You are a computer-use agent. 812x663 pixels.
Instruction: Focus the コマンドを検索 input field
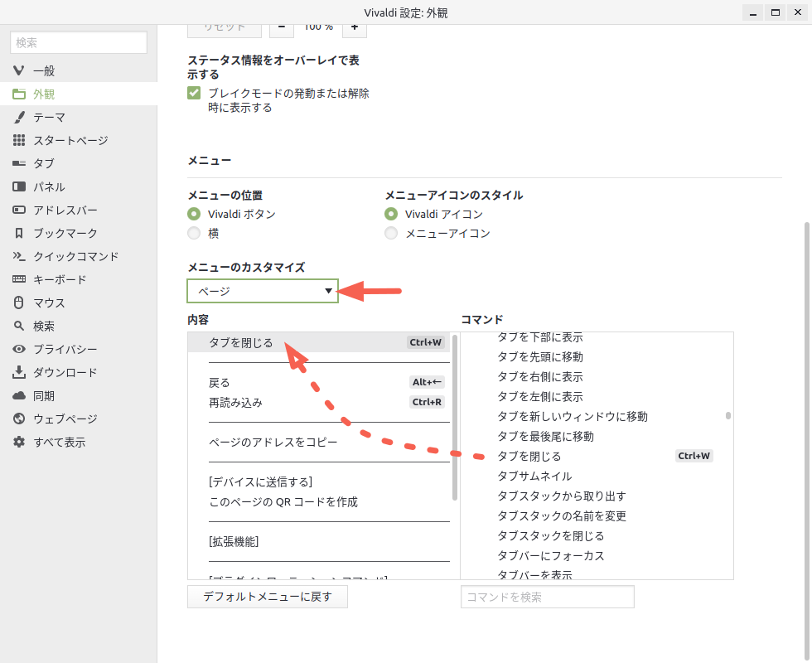548,597
